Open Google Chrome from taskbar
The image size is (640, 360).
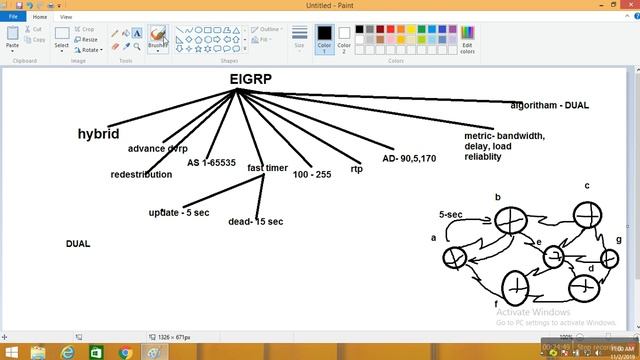pos(126,352)
